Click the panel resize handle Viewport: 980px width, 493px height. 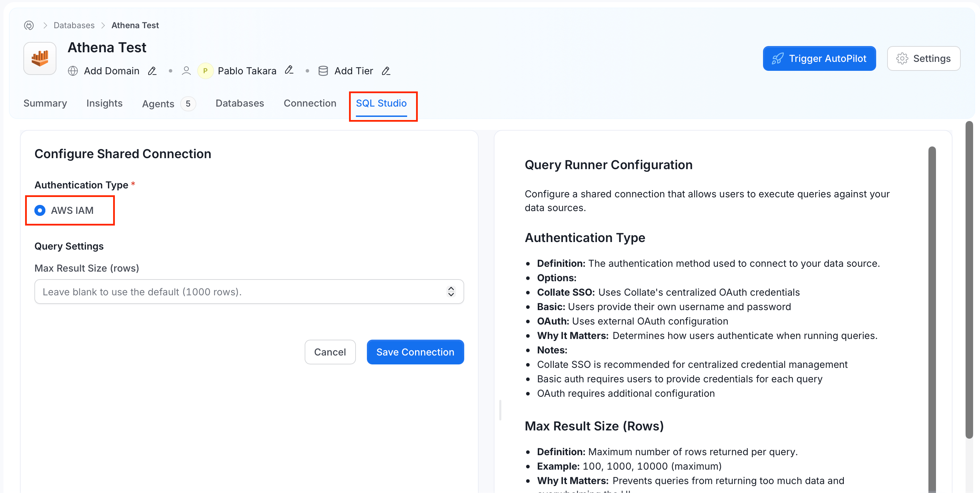[500, 410]
